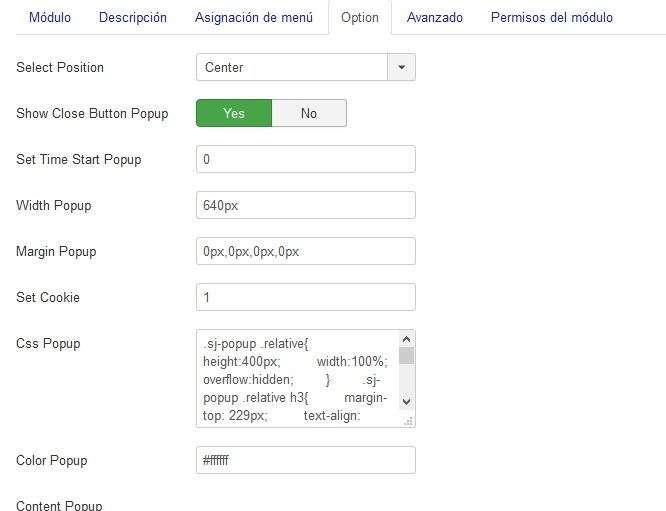The image size is (666, 511).
Task: Set Show Close Button Popup to No
Action: pyautogui.click(x=309, y=113)
